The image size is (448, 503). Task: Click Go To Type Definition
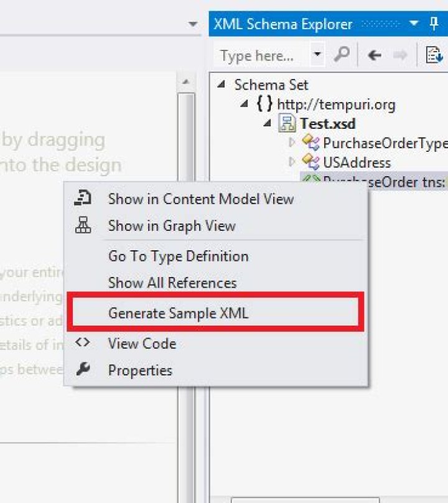(x=178, y=256)
